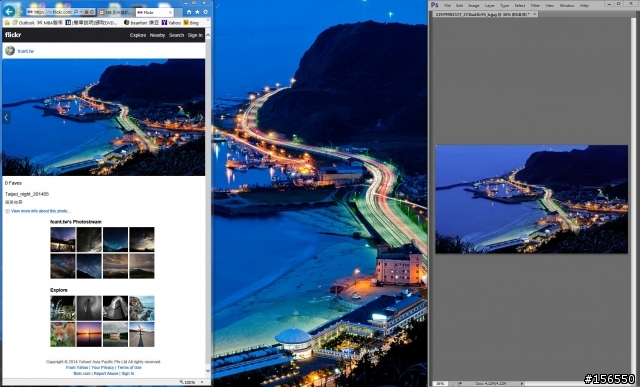This screenshot has width=640, height=387.
Task: Click the add-to-favorites star on favorites bar
Action: 7,23
